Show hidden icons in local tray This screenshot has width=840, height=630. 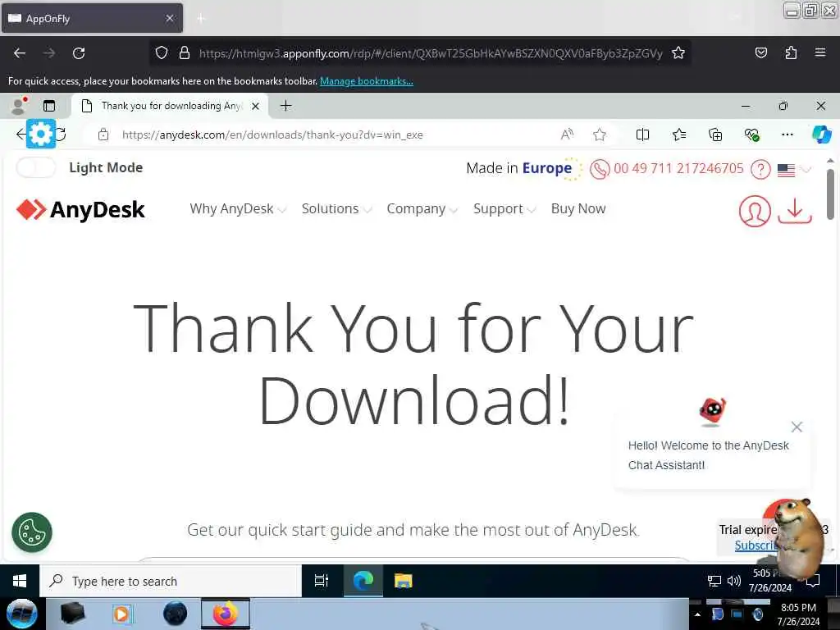[697, 614]
